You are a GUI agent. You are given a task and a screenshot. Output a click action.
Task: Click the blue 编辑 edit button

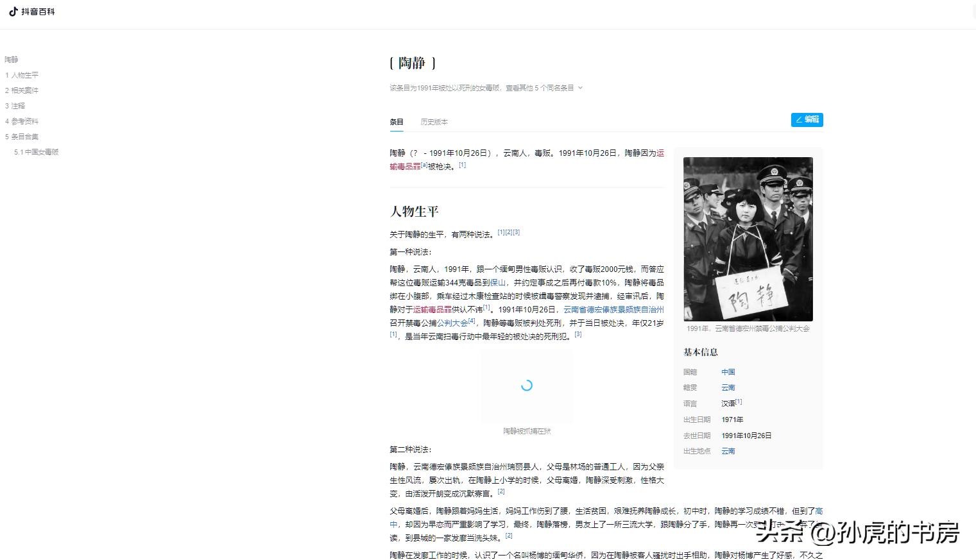tap(807, 119)
